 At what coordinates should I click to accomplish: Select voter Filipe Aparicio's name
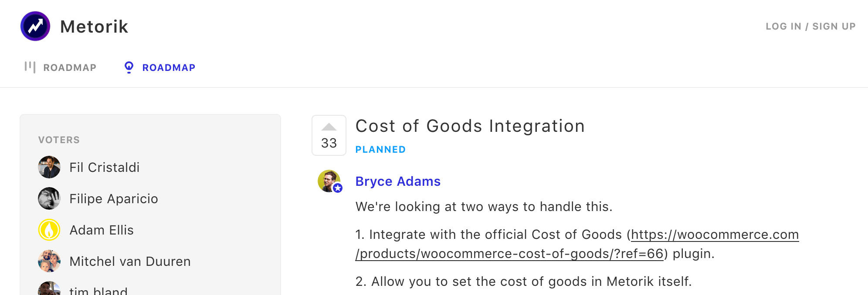(x=114, y=199)
